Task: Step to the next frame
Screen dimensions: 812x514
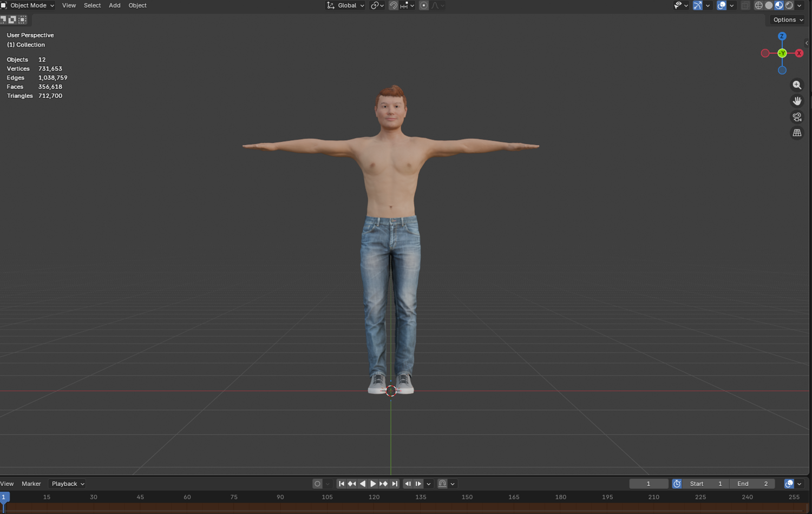Action: [418, 484]
